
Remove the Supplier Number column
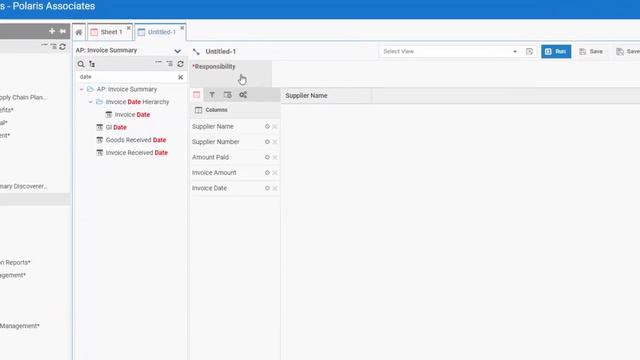pyautogui.click(x=275, y=142)
